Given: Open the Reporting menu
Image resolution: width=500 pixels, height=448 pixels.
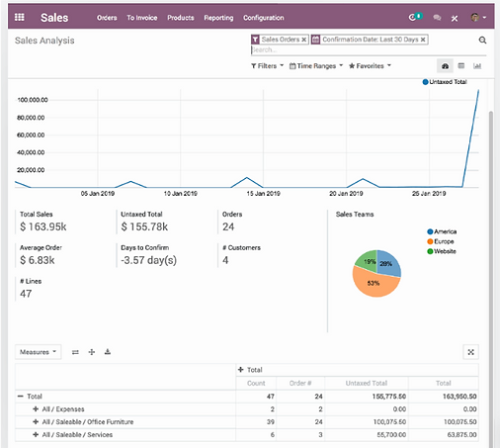Looking at the screenshot, I should pyautogui.click(x=218, y=18).
